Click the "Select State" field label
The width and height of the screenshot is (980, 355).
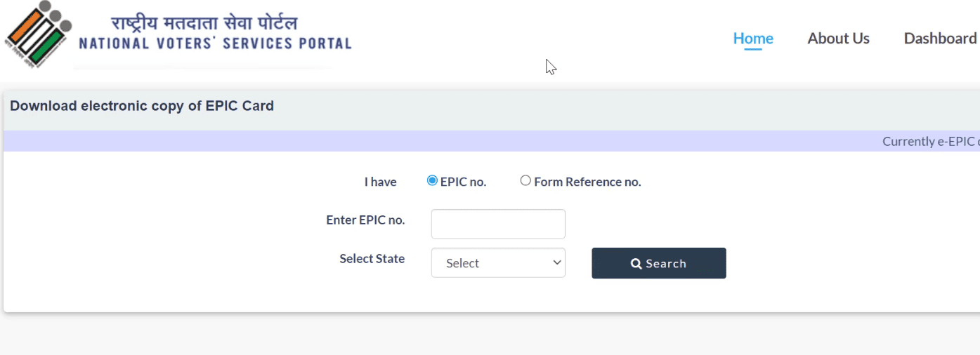tap(372, 259)
